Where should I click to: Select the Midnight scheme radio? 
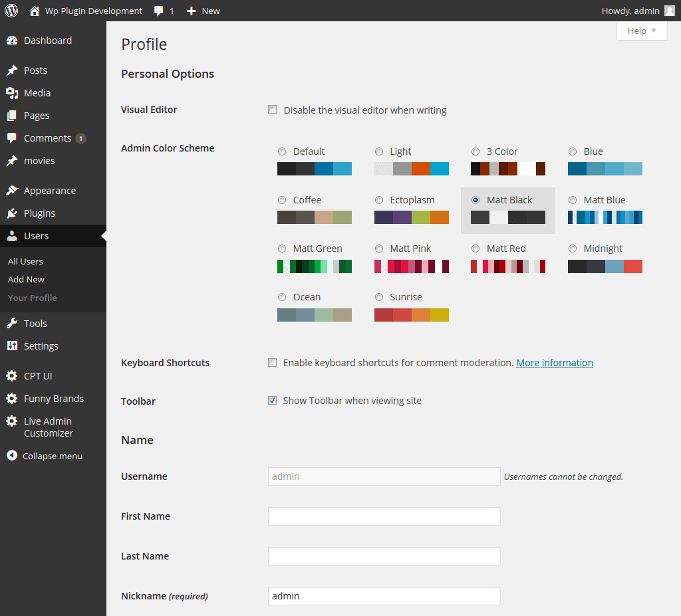[x=573, y=249]
